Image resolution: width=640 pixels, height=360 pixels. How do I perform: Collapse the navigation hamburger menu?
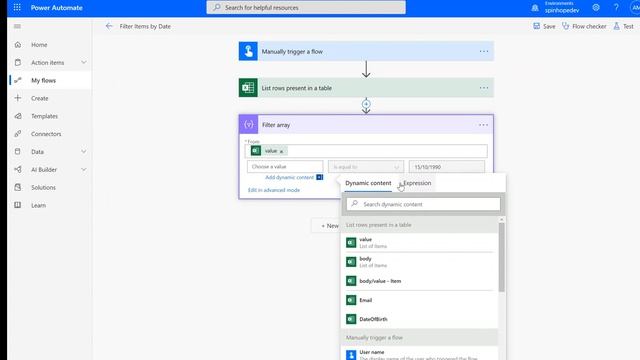[x=17, y=26]
